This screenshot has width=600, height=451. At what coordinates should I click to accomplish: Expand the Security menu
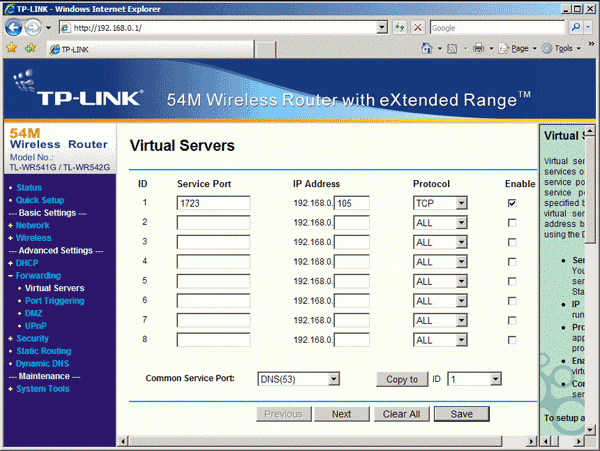click(x=32, y=339)
